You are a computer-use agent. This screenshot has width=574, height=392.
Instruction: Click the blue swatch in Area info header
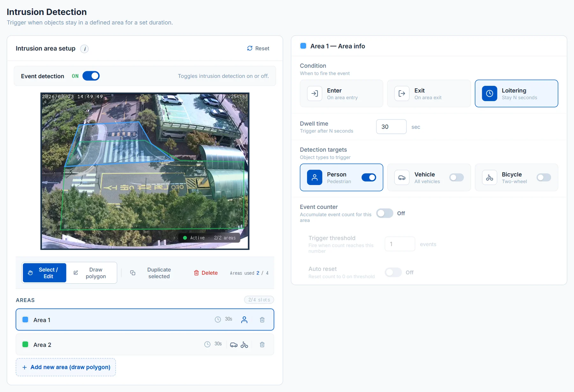[303, 46]
